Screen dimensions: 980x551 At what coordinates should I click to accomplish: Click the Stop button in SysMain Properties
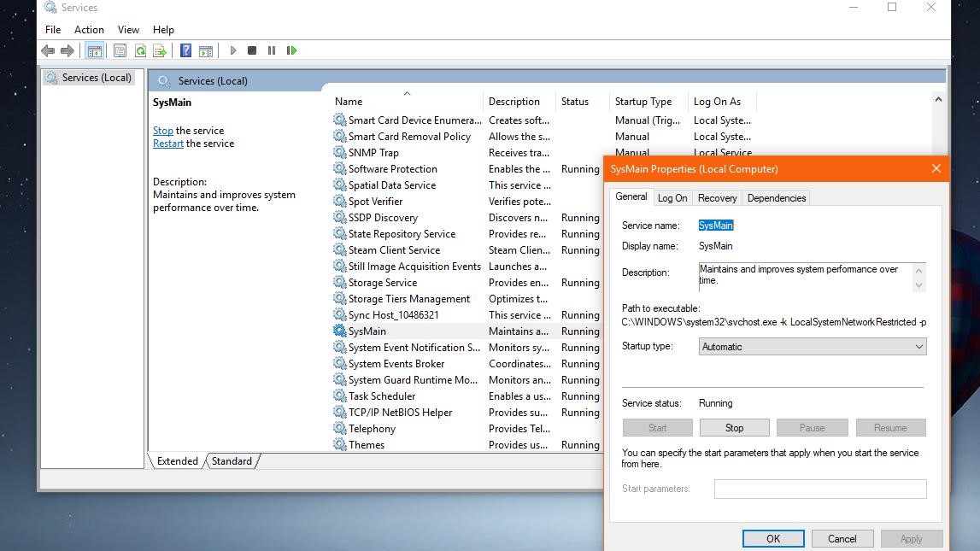coord(734,428)
